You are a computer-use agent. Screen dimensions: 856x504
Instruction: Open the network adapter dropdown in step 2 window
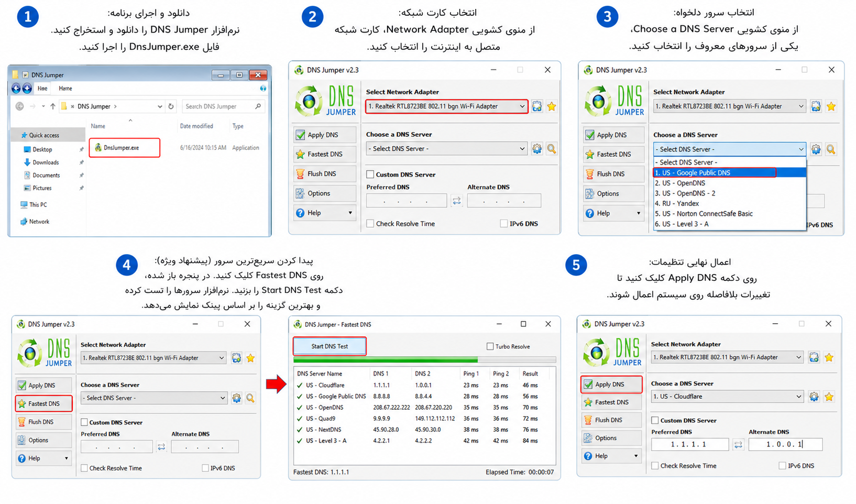tap(447, 106)
